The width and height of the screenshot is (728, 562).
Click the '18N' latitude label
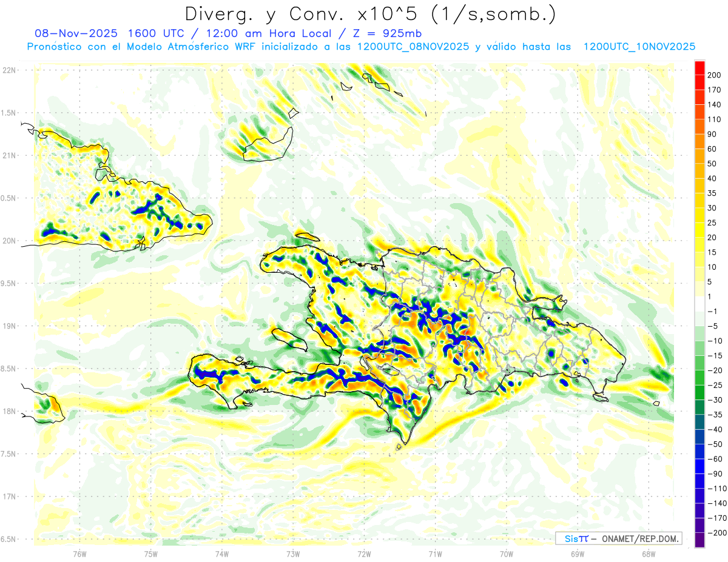(9, 411)
